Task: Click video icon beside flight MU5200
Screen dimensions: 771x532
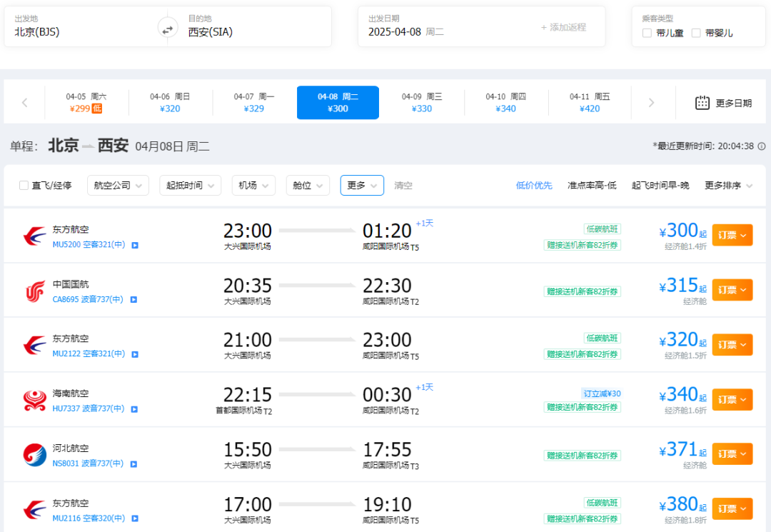Action: tap(134, 245)
